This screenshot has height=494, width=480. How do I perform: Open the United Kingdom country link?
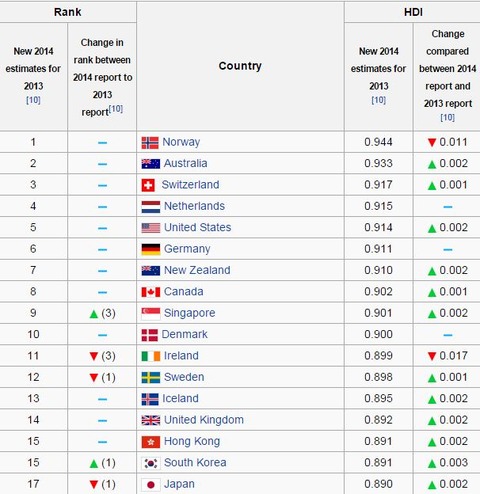click(x=204, y=420)
